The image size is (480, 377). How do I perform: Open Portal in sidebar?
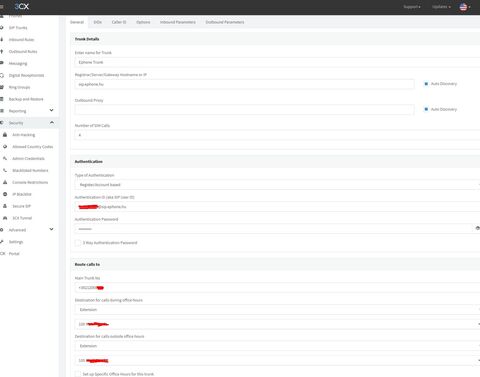tap(14, 254)
